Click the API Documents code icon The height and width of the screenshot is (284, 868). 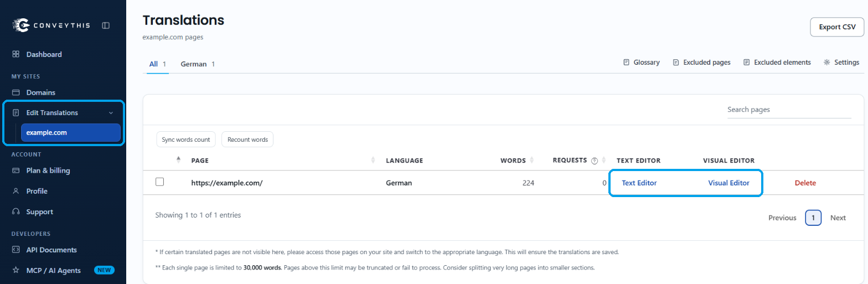pos(15,250)
